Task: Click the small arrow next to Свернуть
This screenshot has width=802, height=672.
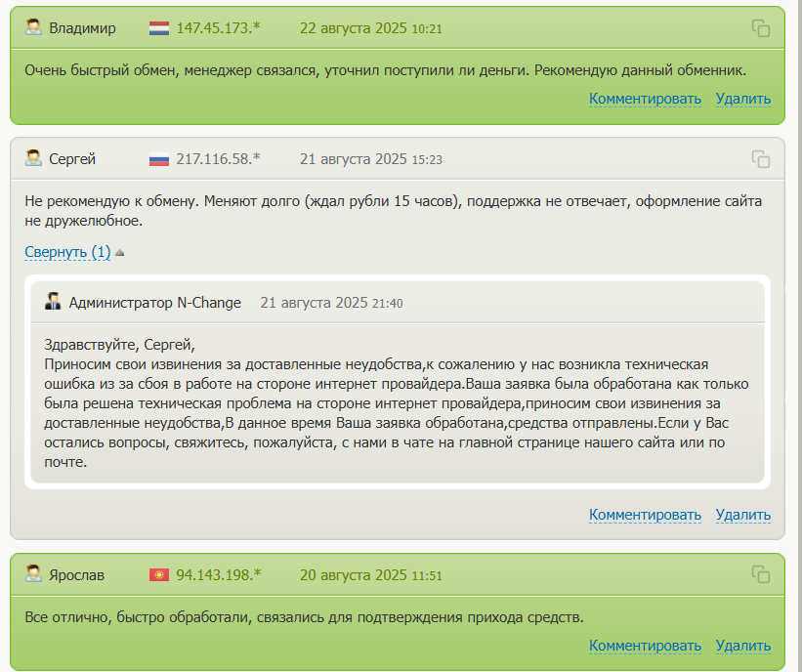Action: 120,253
